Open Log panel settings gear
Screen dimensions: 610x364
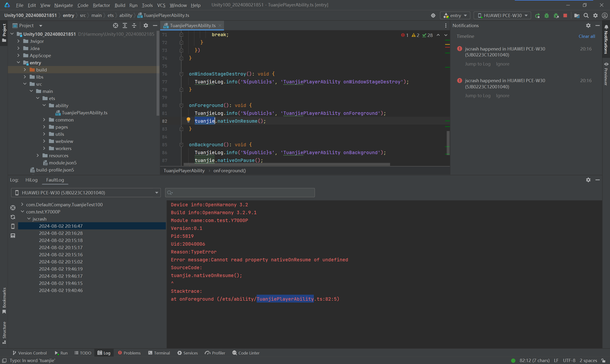588,180
